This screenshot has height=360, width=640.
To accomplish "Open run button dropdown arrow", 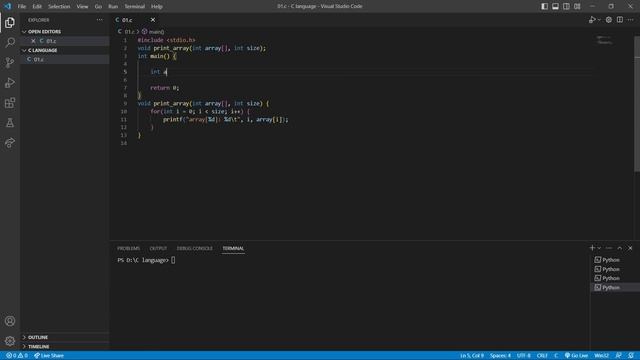I will [599, 20].
